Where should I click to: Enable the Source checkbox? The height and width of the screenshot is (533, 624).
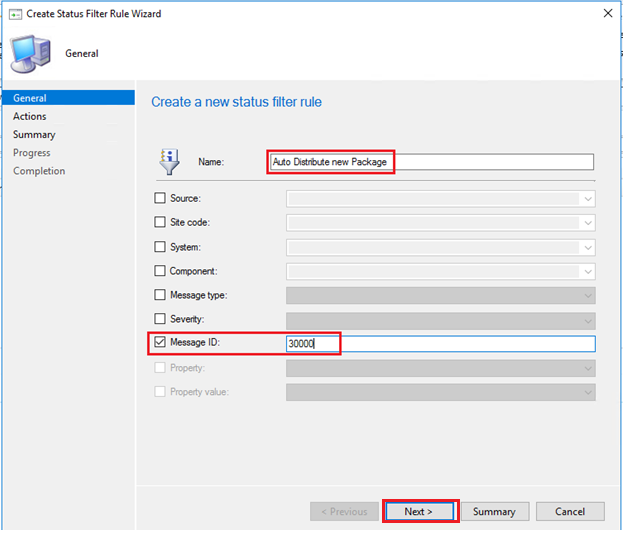click(x=160, y=199)
